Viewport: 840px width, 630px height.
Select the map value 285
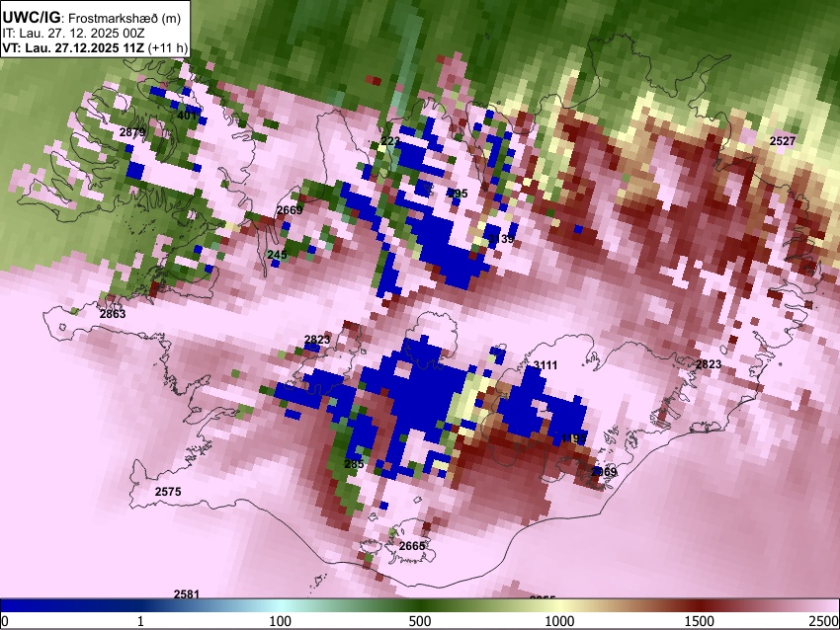(354, 464)
